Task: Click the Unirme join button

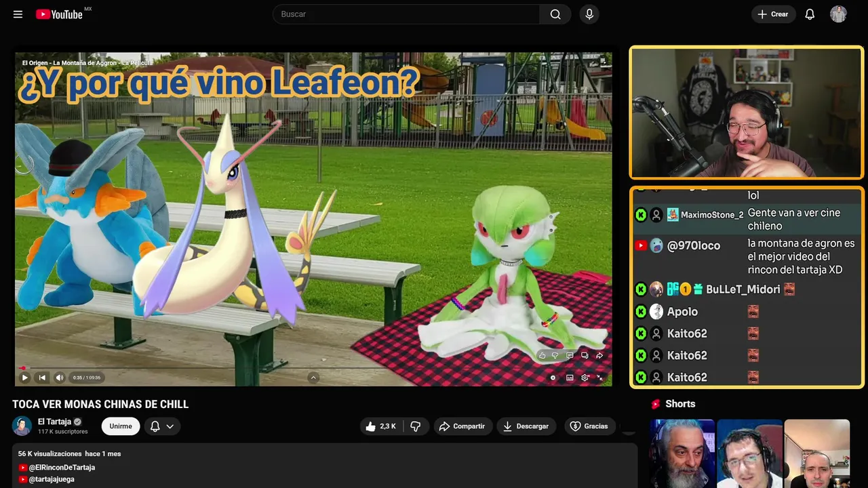Action: [x=121, y=426]
